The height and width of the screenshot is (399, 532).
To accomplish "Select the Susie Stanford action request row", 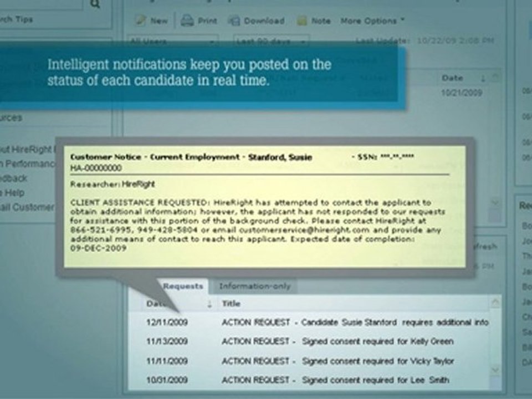I will coord(309,322).
